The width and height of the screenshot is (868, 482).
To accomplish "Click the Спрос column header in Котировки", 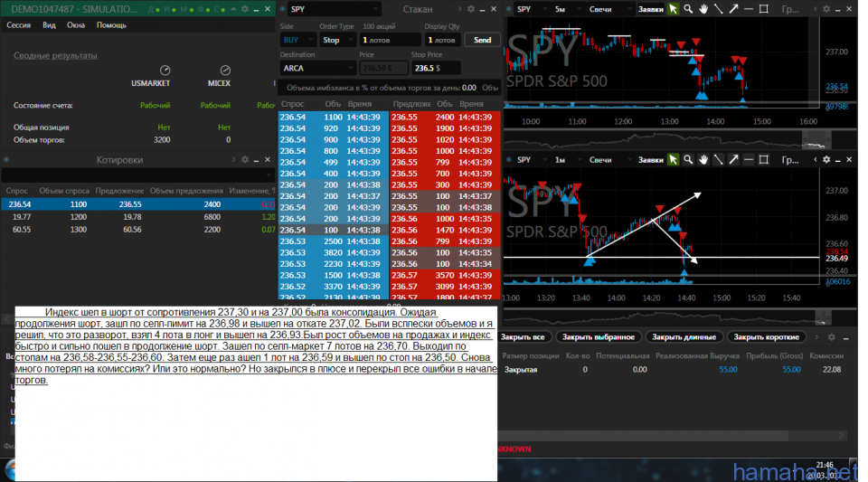I will point(16,191).
